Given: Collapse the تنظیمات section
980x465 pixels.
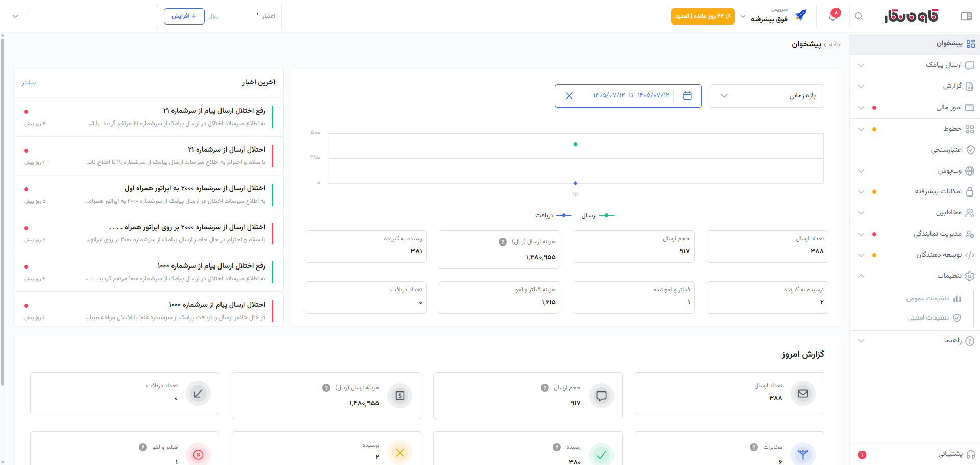Looking at the screenshot, I should tap(915, 276).
